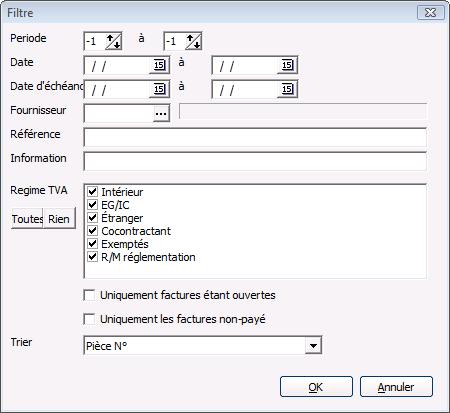Enable Uniquement les factures non-payé

tap(89, 319)
